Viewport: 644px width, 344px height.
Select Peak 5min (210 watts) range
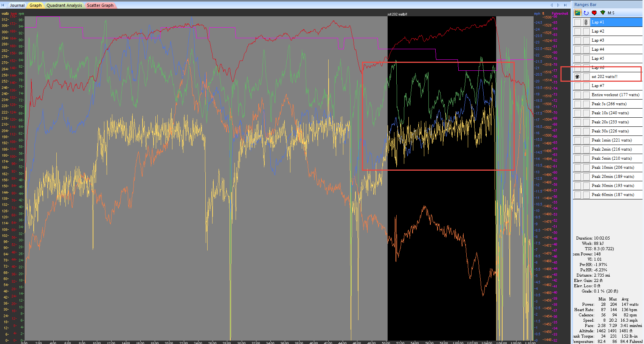point(611,159)
